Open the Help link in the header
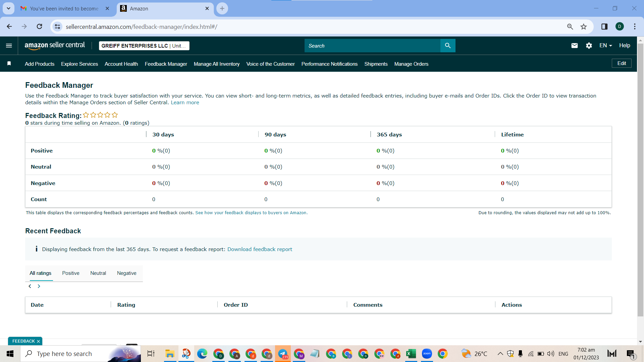 tap(625, 46)
